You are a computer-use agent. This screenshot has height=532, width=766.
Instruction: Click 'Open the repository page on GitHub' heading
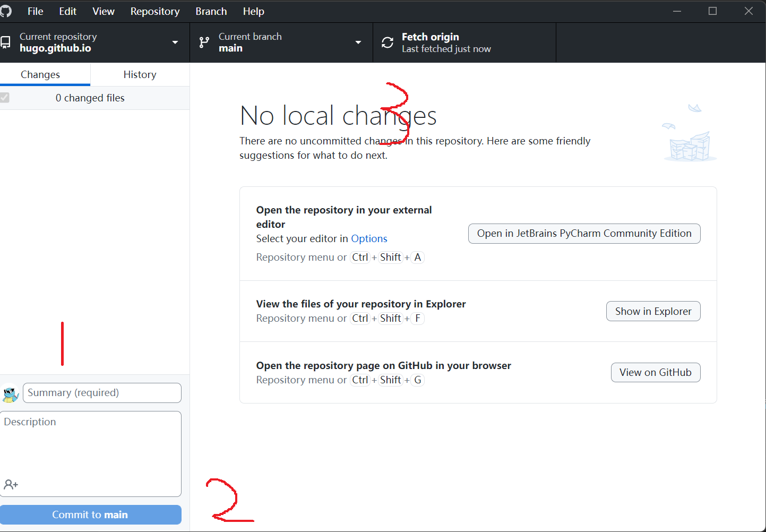[384, 365]
